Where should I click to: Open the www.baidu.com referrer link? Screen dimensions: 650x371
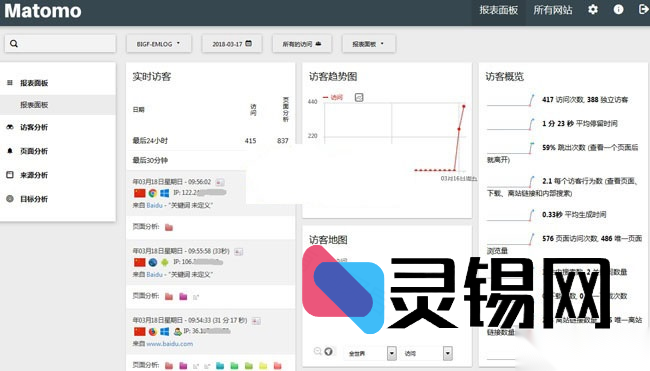tap(170, 344)
